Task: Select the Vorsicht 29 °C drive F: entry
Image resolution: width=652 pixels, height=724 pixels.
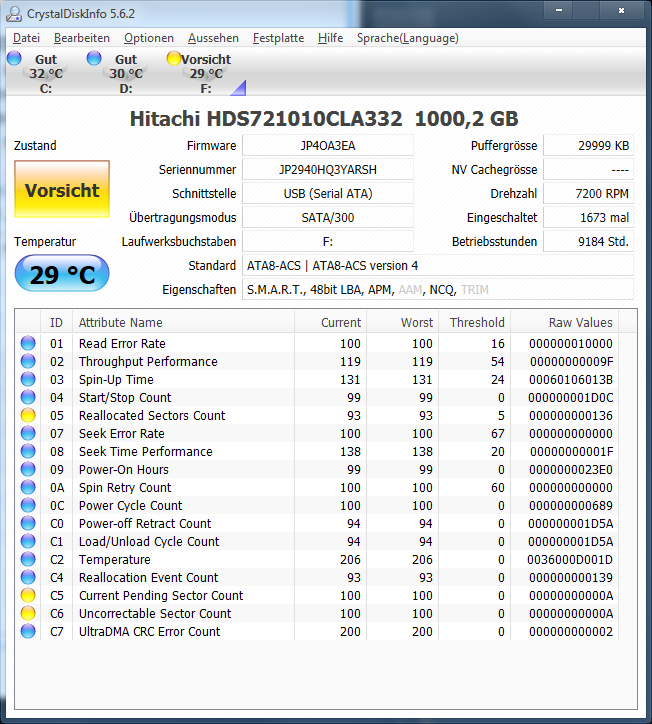Action: coord(206,73)
